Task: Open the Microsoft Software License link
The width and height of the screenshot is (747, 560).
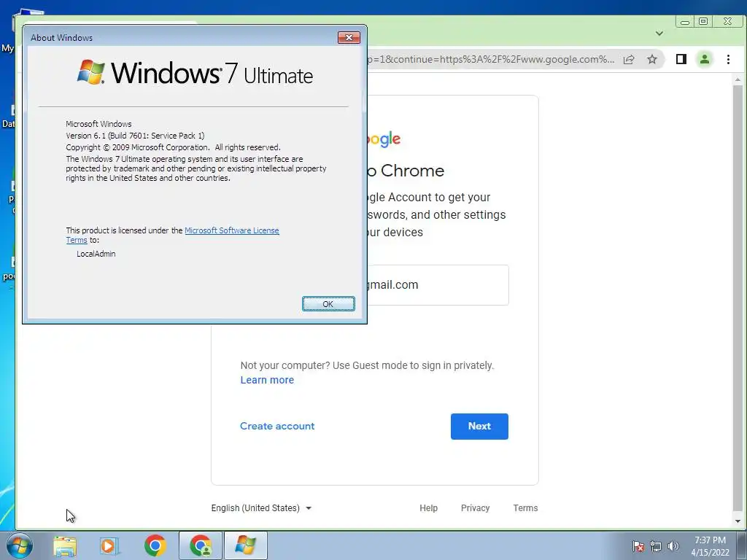Action: coord(231,230)
